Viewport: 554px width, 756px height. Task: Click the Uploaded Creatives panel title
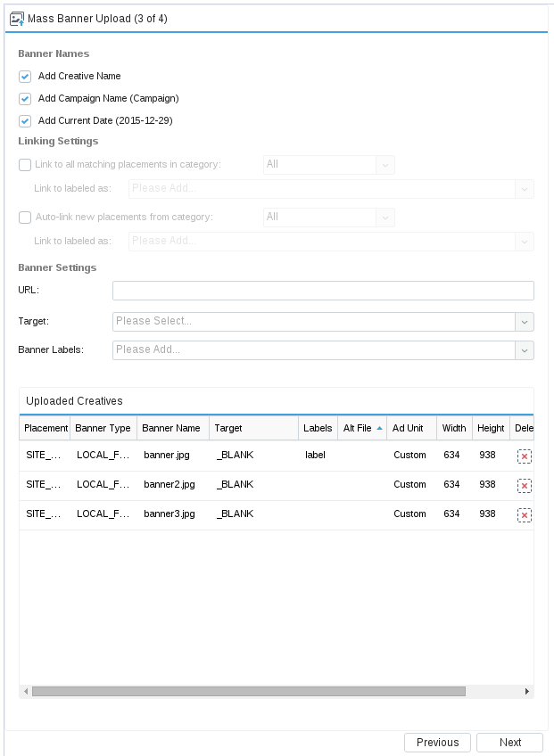point(74,401)
